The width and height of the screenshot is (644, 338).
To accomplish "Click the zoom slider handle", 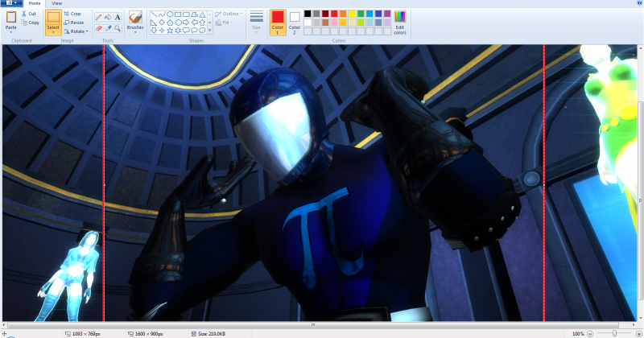I will [x=614, y=334].
